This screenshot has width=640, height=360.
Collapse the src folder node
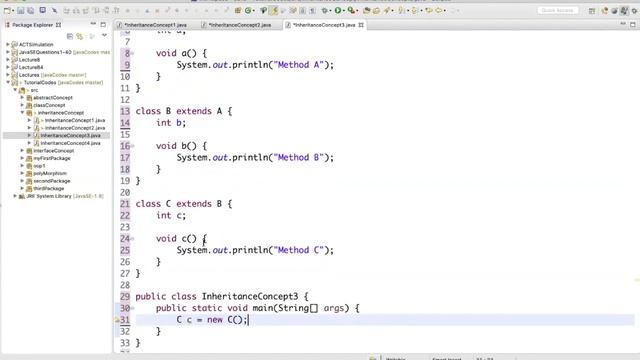15,90
